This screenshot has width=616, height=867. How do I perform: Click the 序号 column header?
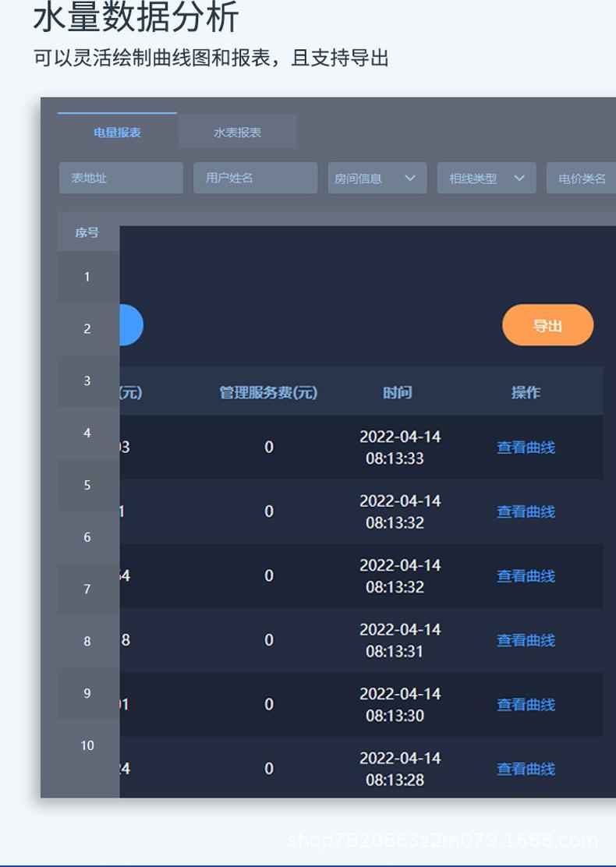pos(87,232)
